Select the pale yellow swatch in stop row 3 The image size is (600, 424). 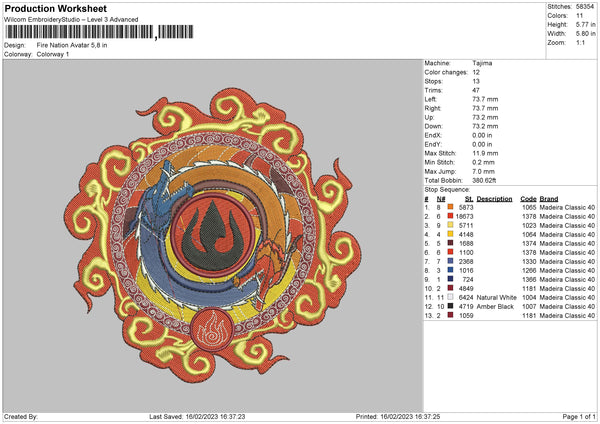tap(450, 225)
